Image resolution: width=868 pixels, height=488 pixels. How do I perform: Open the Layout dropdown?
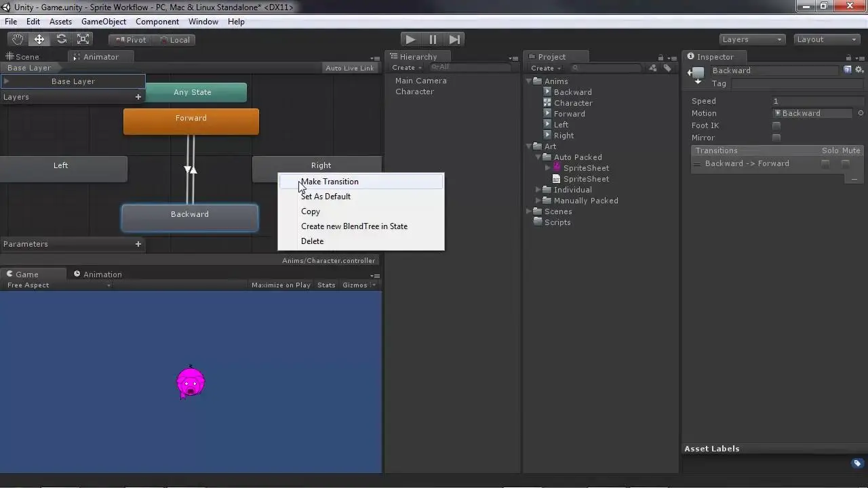click(x=827, y=39)
